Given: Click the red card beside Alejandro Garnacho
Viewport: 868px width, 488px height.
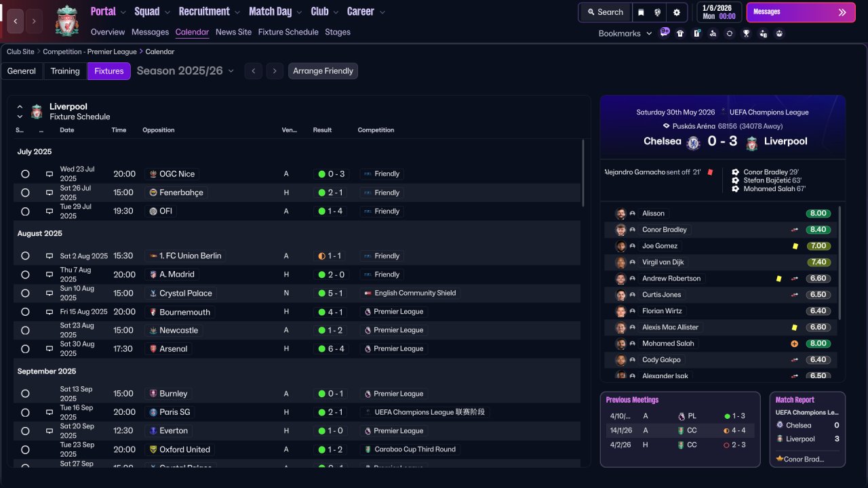Looking at the screenshot, I should (710, 172).
